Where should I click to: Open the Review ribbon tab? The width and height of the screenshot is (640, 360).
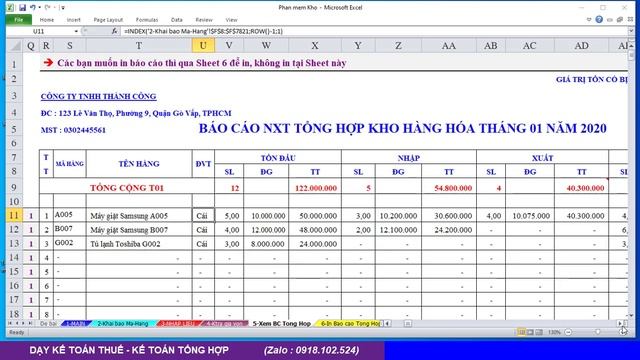pos(204,20)
